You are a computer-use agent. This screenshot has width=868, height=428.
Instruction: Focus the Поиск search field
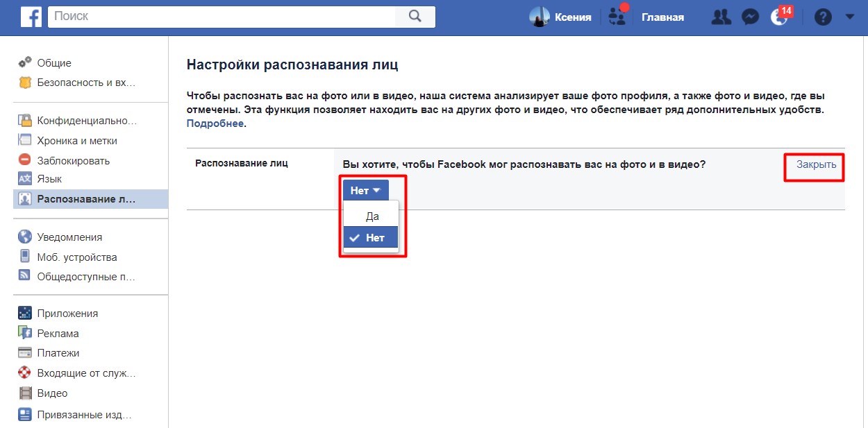click(x=222, y=16)
